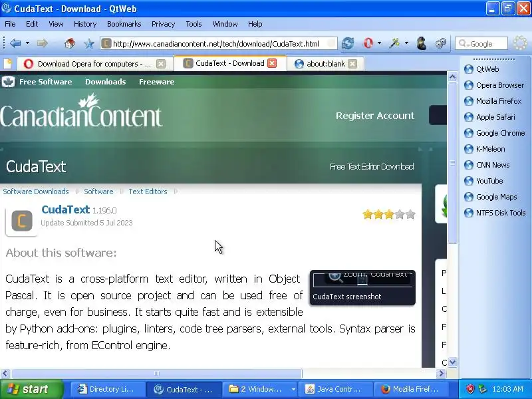Expand the Opera icon dropdown arrow
Screen dimensions: 532x399
379,43
